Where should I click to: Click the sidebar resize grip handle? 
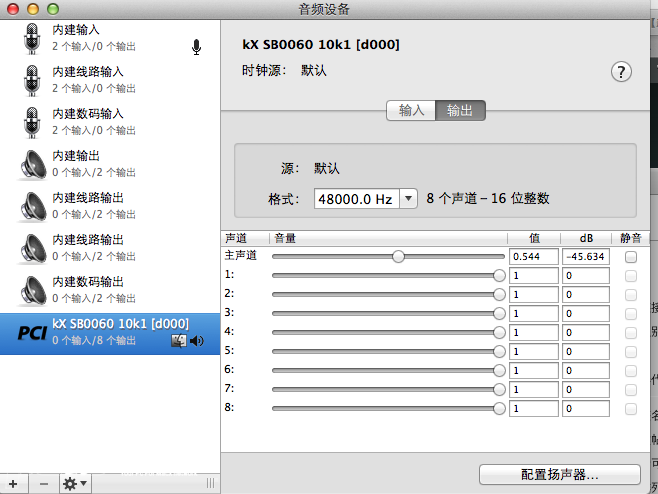click(x=210, y=483)
